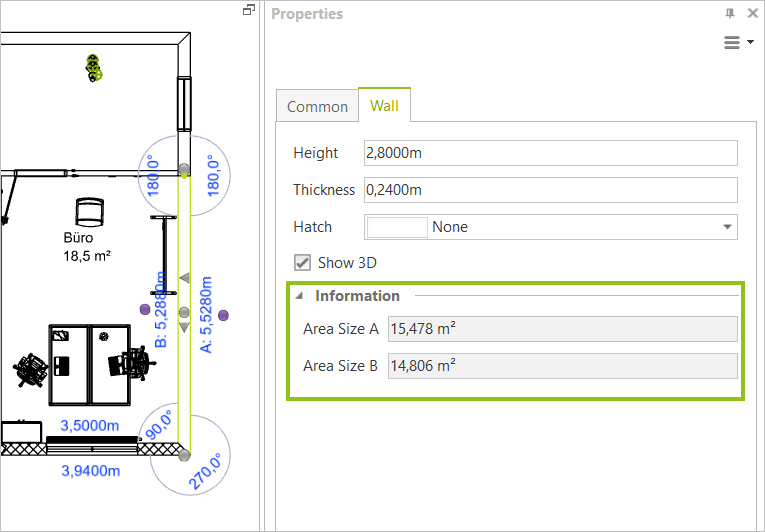
Task: Click the A: 5,5280m wall length label
Action: point(206,315)
